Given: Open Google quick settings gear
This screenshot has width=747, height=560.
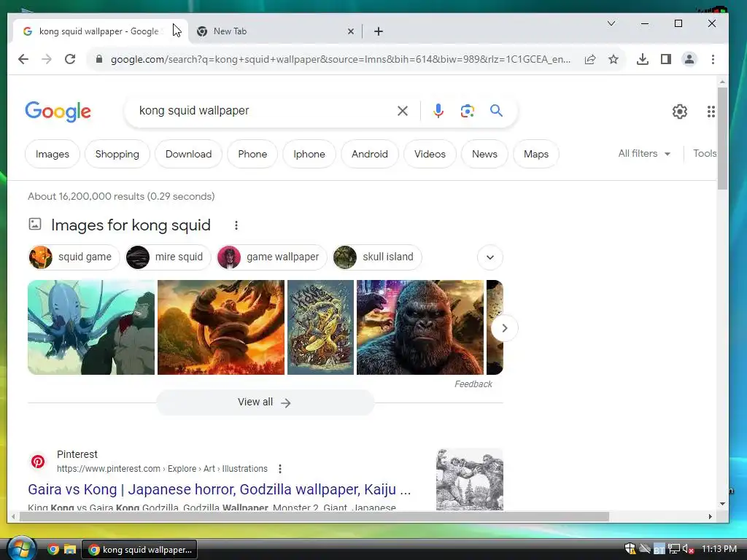Looking at the screenshot, I should [679, 112].
